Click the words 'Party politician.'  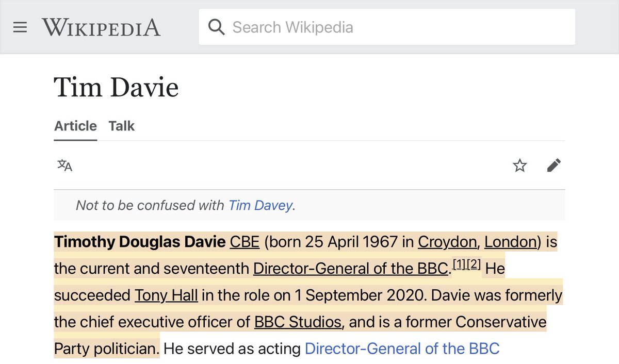(x=107, y=349)
